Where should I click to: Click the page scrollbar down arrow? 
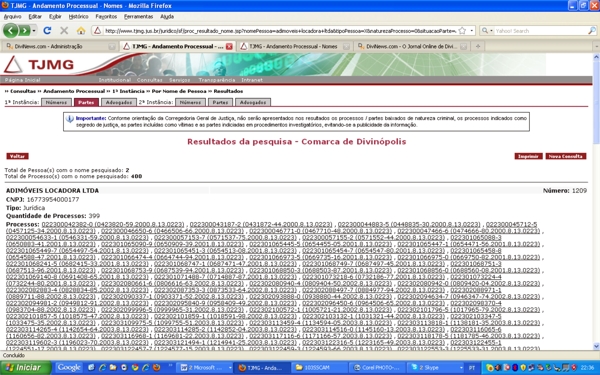tap(596, 346)
